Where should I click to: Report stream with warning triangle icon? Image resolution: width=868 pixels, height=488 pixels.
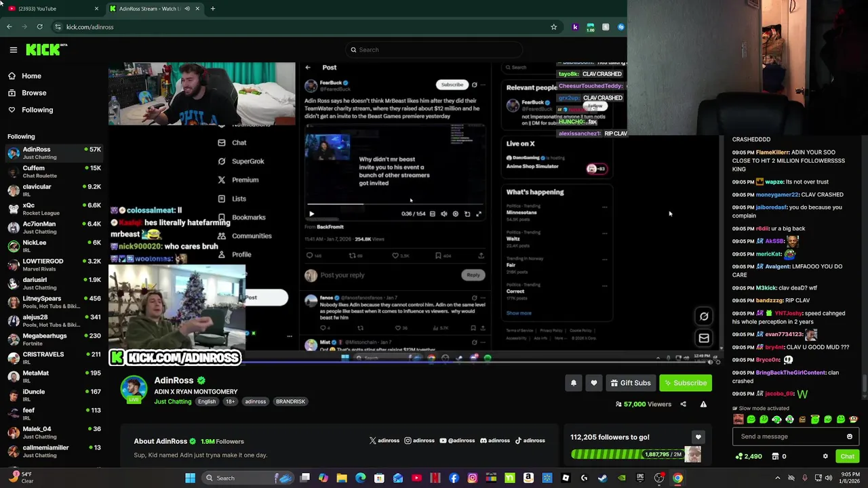coord(703,404)
